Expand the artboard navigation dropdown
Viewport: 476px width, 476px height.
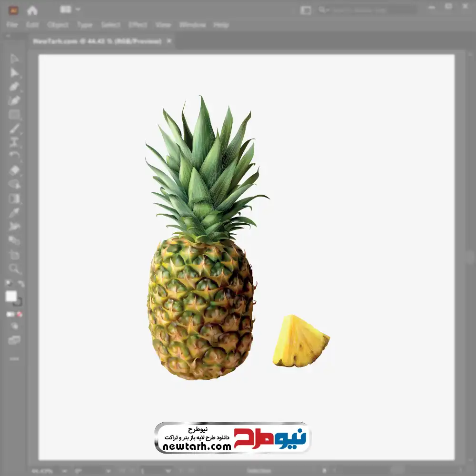(168, 471)
